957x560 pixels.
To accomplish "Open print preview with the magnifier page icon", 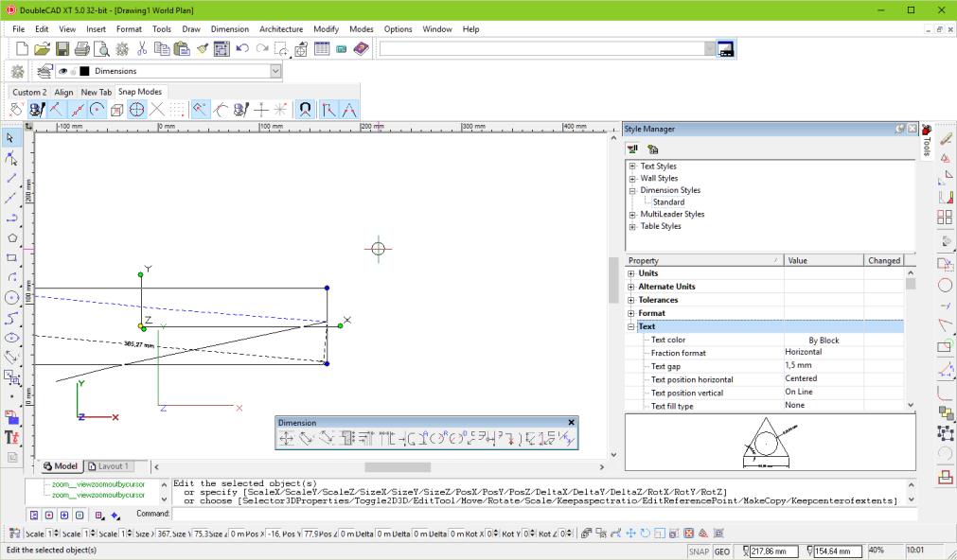I will tap(101, 49).
